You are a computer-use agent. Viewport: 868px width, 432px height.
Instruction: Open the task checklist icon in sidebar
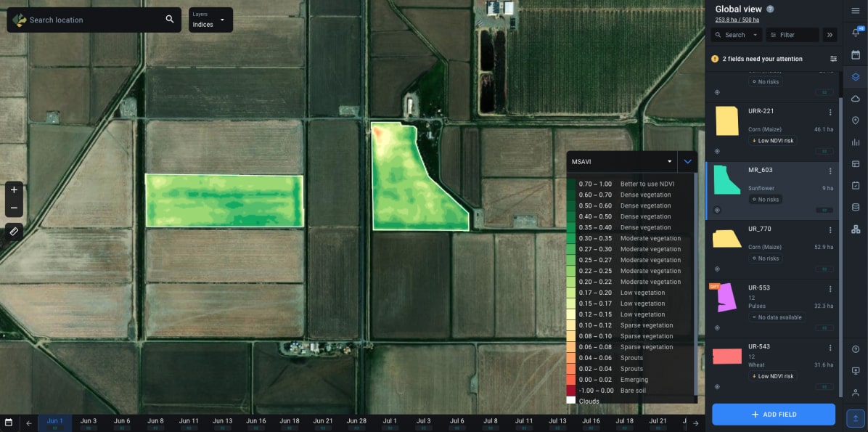[x=855, y=186]
